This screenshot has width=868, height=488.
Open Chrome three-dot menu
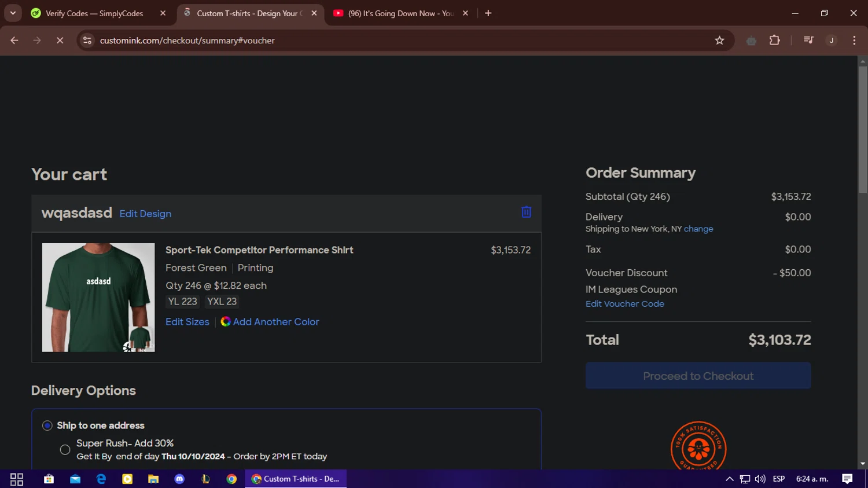[x=854, y=41]
